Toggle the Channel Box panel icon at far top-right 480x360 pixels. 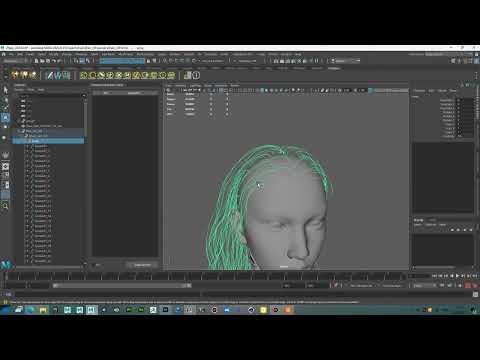[x=477, y=61]
